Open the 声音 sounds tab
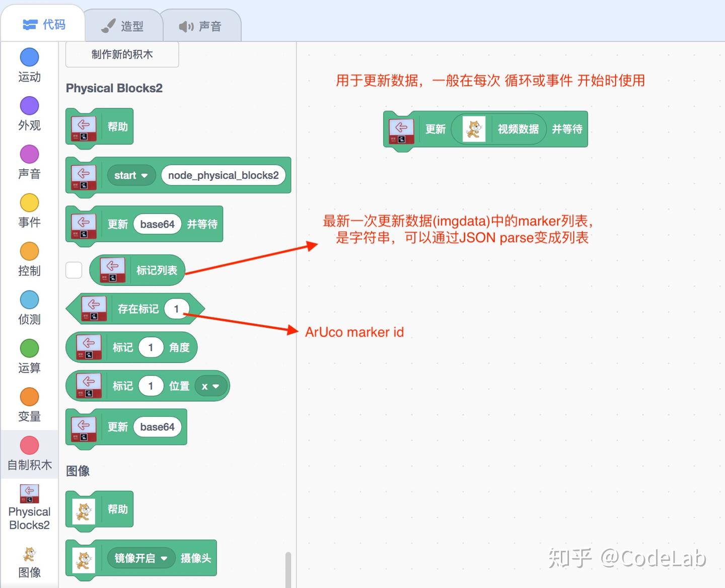 (200, 26)
